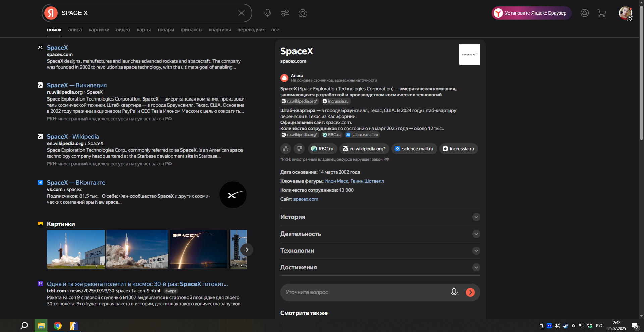
Task: Switch to the видео tab
Action: [x=123, y=30]
